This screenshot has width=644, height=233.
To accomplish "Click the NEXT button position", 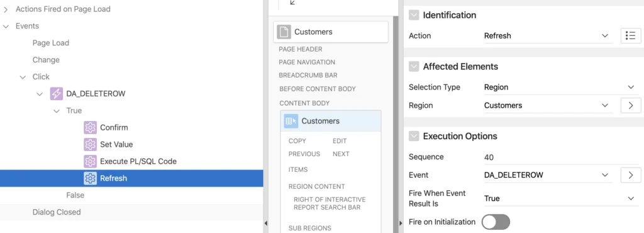I will 341,154.
